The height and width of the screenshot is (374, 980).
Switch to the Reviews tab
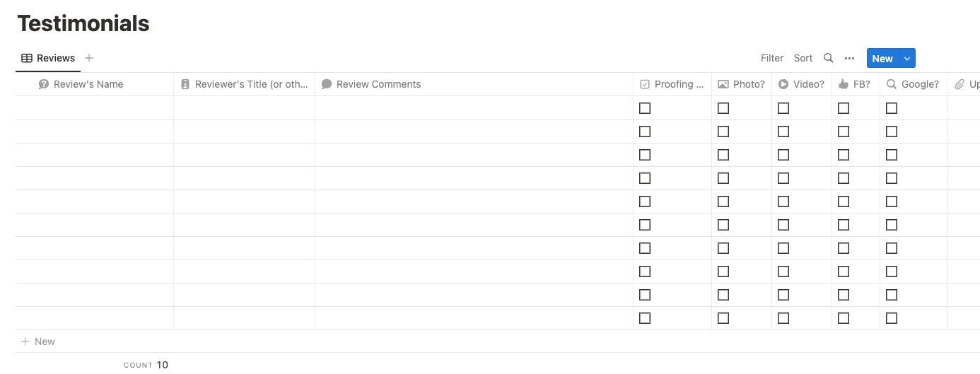tap(48, 58)
